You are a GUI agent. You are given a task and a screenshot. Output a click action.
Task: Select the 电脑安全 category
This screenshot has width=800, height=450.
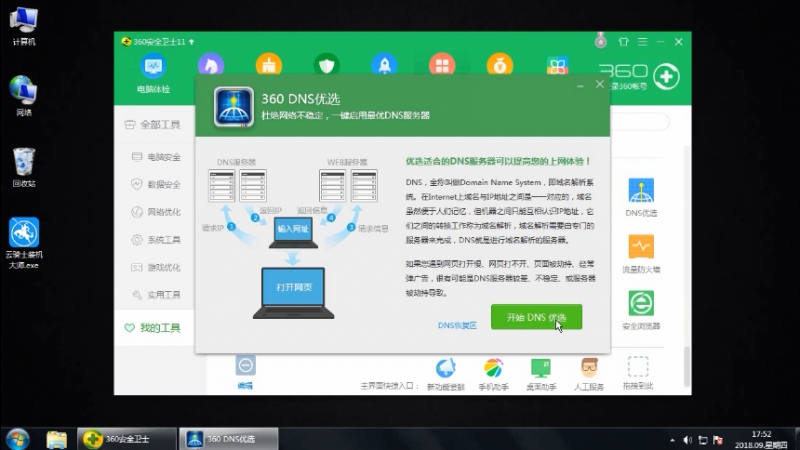(x=156, y=157)
